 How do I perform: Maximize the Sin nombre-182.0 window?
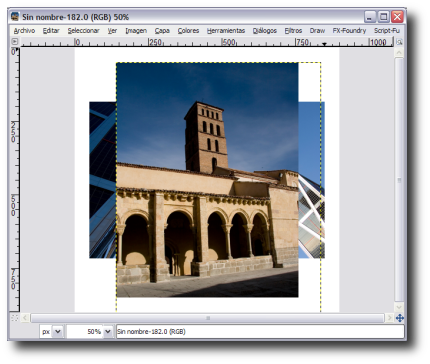tap(383, 17)
